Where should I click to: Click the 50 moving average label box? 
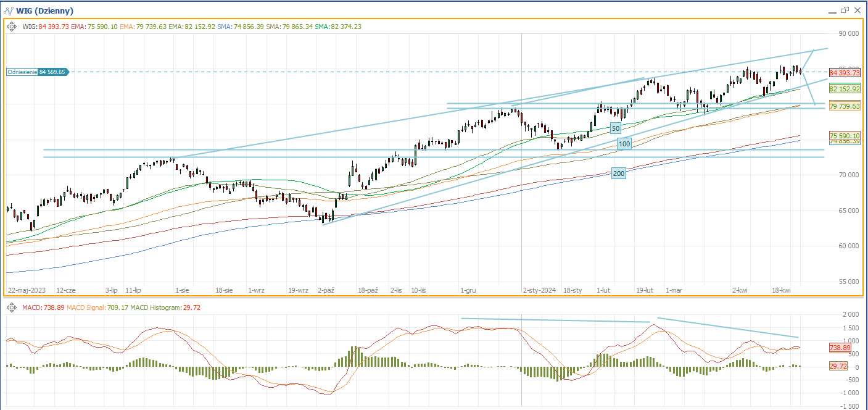[615, 128]
